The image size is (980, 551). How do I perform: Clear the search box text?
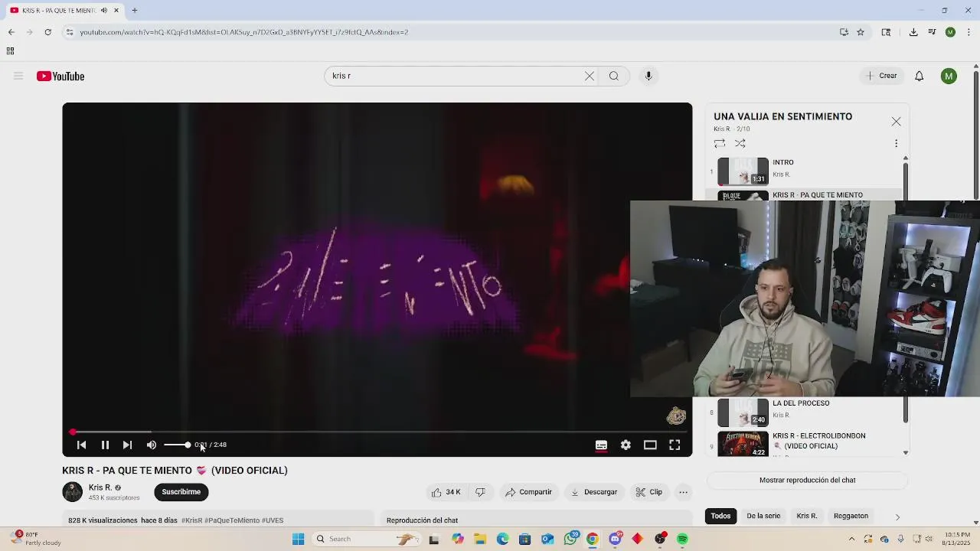coord(590,76)
